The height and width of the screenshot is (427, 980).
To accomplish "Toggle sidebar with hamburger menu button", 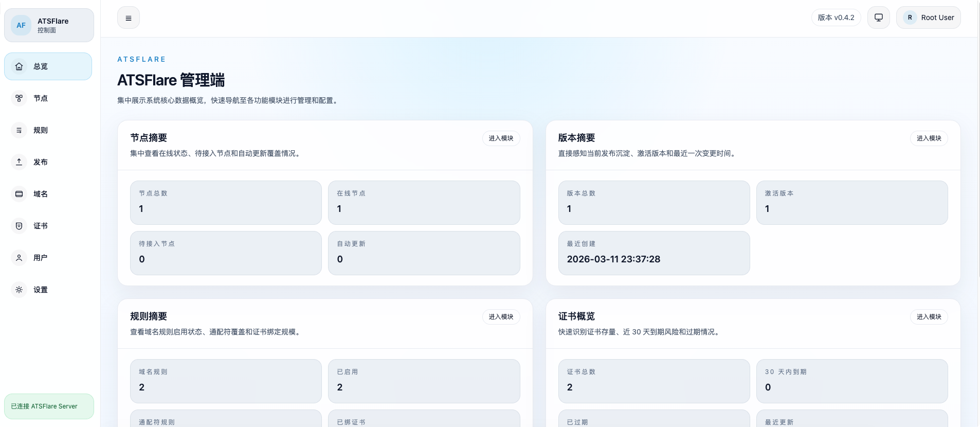I will pyautogui.click(x=129, y=17).
